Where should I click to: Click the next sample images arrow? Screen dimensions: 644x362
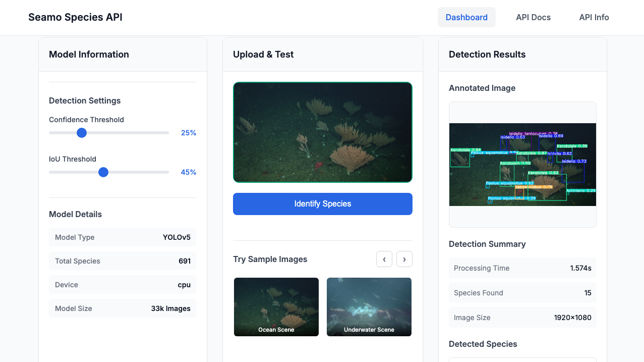(x=404, y=259)
